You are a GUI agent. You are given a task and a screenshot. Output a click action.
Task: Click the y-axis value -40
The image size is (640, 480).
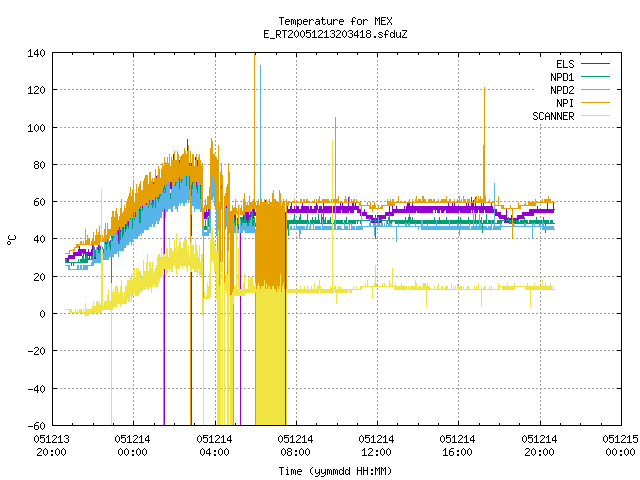(36, 389)
